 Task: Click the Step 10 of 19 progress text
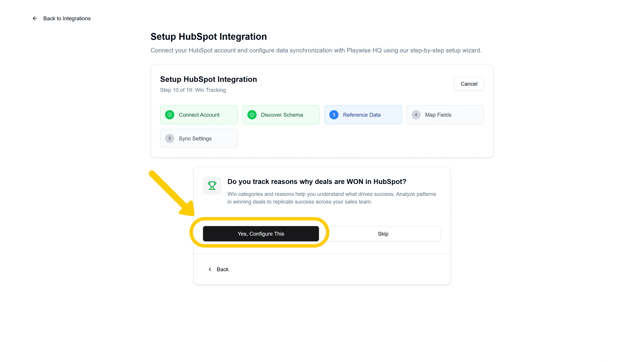click(193, 90)
